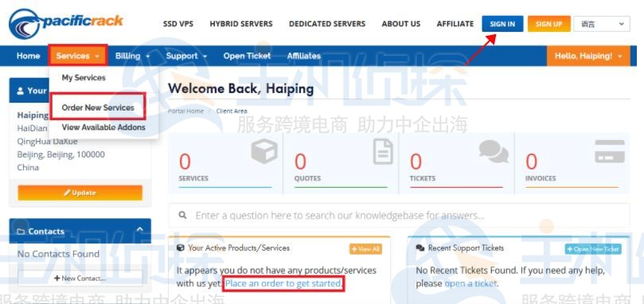
Task: Collapse the Contacts panel chevron
Action: point(139,229)
